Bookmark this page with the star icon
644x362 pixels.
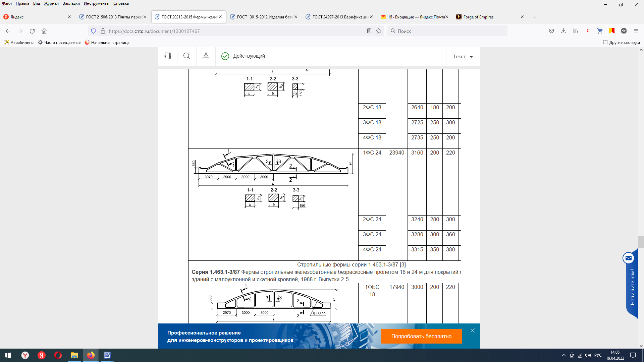pyautogui.click(x=379, y=31)
